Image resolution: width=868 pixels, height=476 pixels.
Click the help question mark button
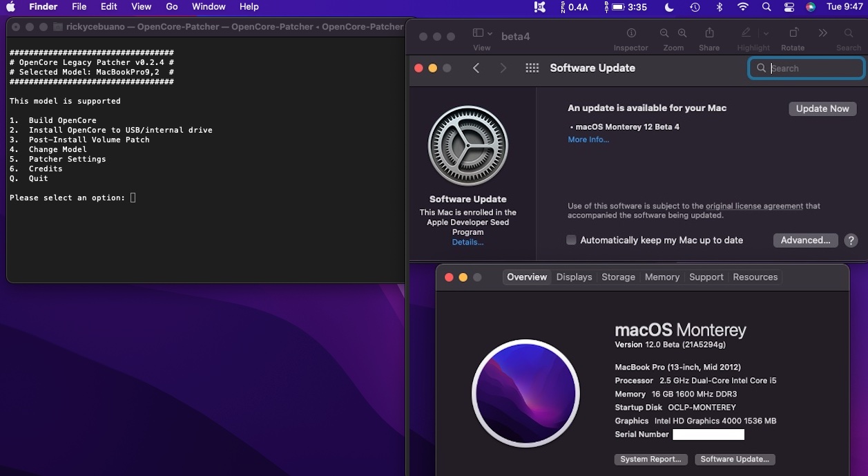pyautogui.click(x=851, y=240)
